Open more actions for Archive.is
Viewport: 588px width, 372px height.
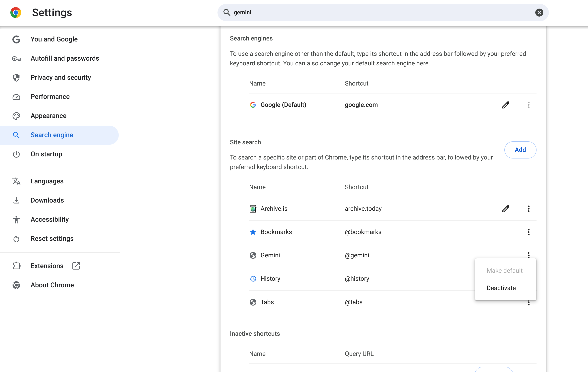pos(528,209)
